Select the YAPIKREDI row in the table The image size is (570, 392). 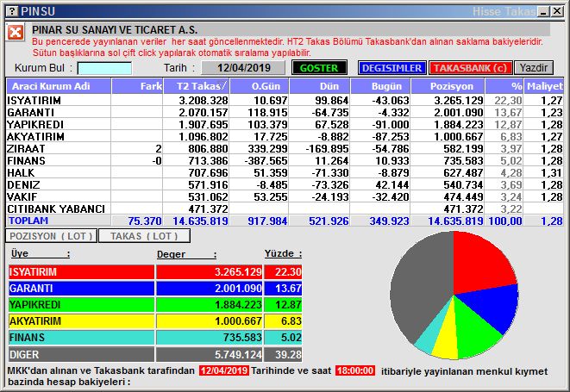point(285,124)
